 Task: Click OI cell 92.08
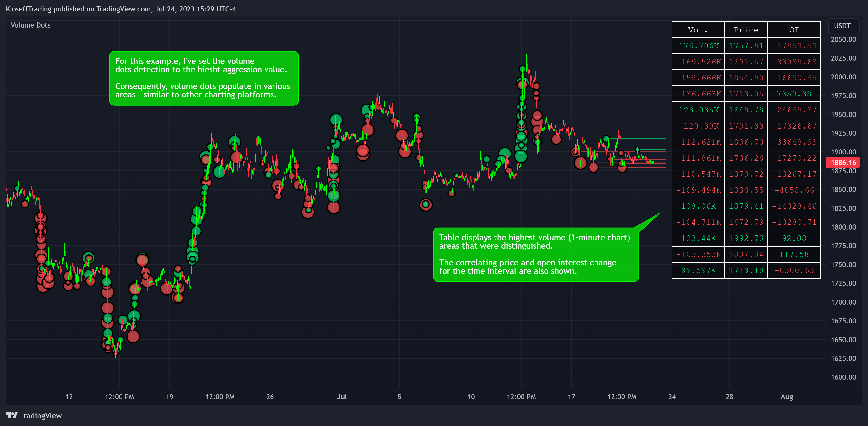[794, 238]
